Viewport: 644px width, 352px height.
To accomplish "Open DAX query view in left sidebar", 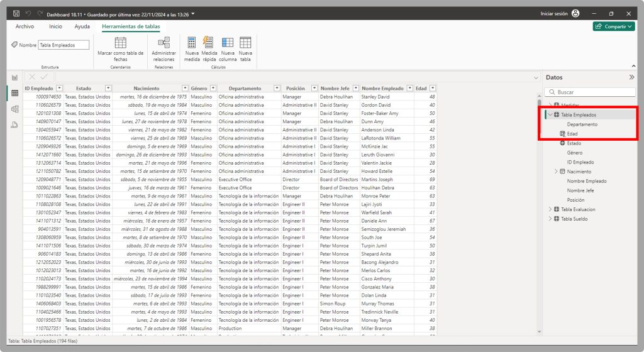I will 14,124.
